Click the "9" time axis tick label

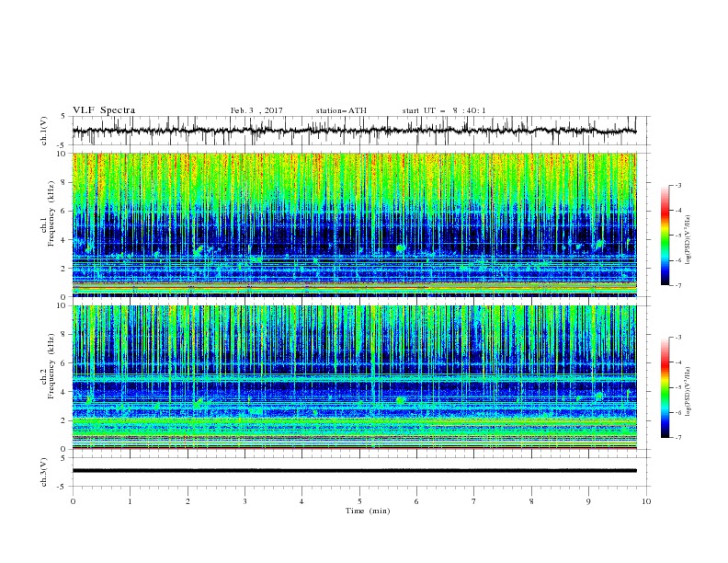[588, 501]
